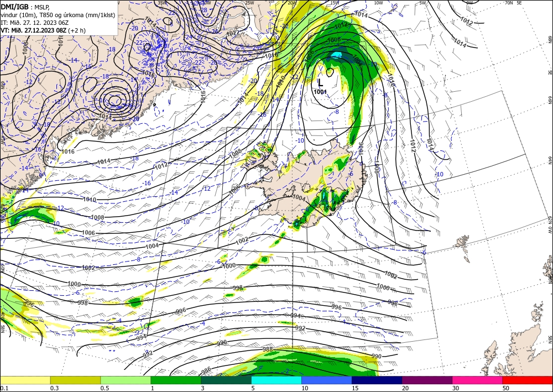Click the '0.3' legend value
This screenshot has width=553, height=392.
tap(54, 388)
